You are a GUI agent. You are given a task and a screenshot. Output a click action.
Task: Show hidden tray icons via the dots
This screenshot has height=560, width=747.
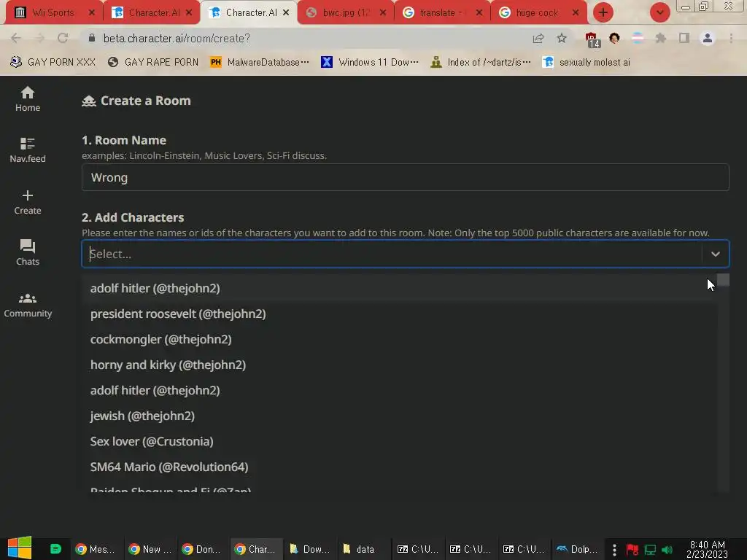[614, 550]
